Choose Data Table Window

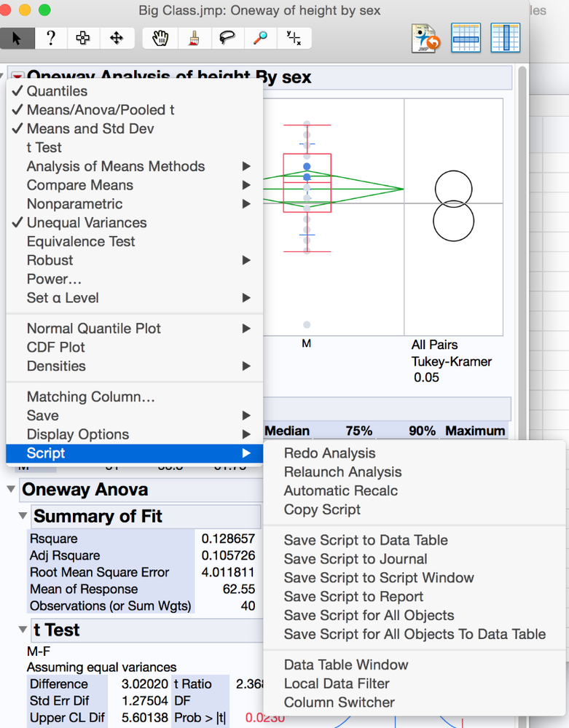tap(415, 665)
